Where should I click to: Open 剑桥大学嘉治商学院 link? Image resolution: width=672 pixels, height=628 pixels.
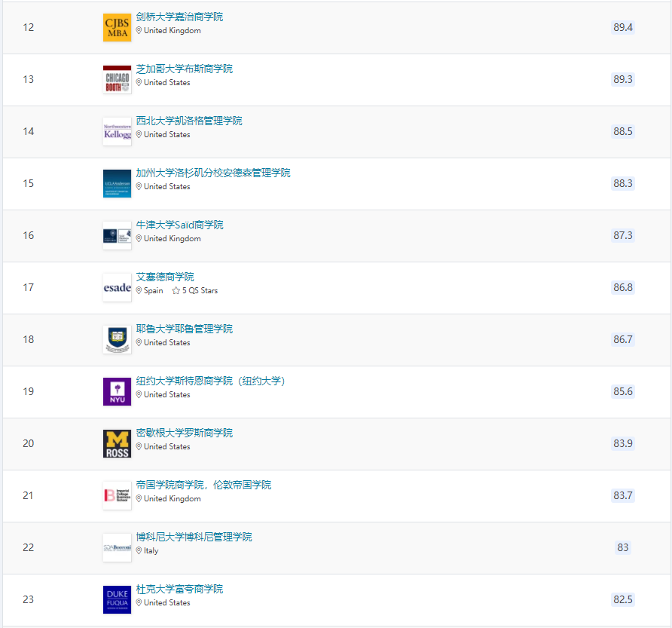(x=179, y=17)
